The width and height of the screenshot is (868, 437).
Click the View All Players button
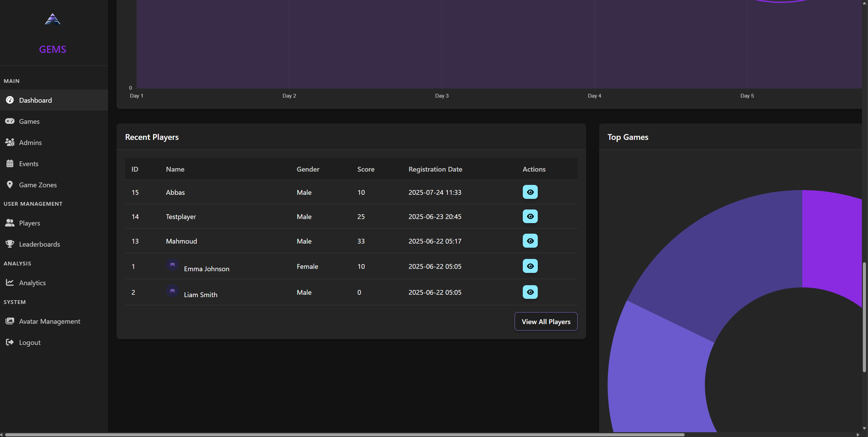pos(546,321)
